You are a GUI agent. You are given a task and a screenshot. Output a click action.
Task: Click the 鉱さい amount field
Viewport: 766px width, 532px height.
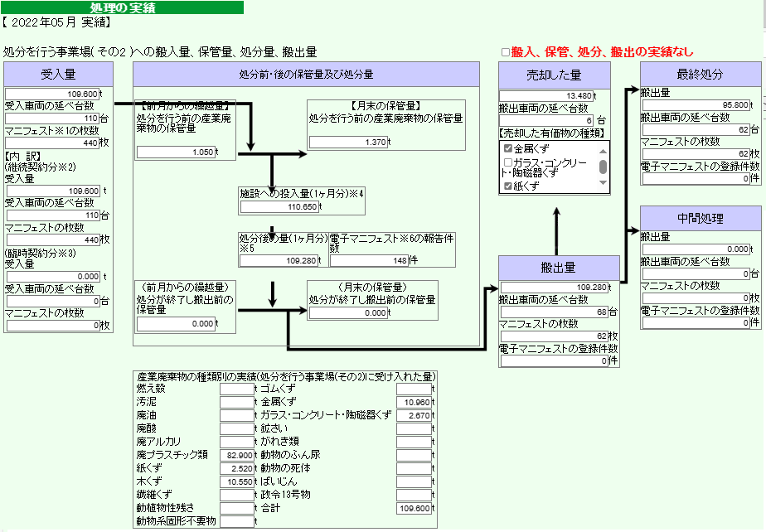(414, 428)
